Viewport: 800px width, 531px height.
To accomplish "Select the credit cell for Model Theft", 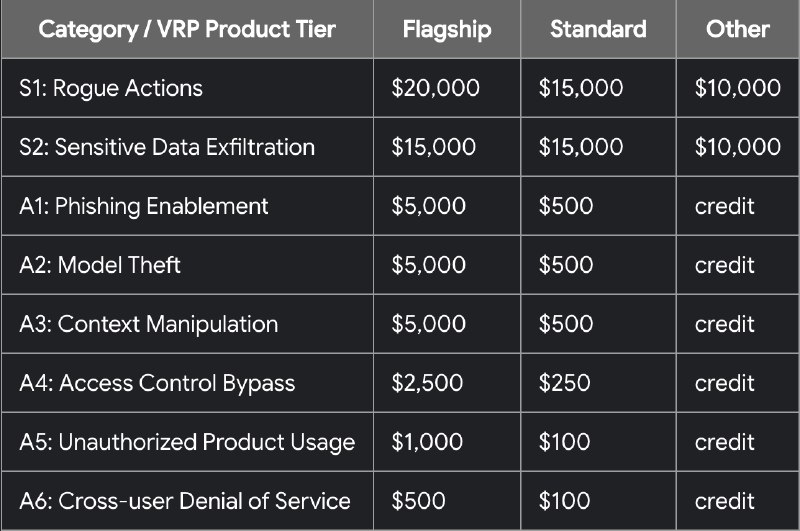I will click(724, 265).
